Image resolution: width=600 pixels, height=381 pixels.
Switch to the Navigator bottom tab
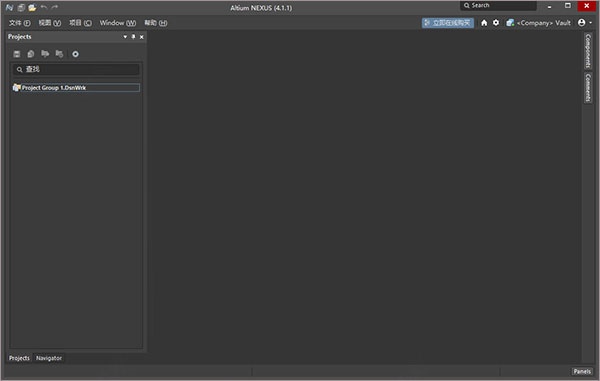coord(49,358)
